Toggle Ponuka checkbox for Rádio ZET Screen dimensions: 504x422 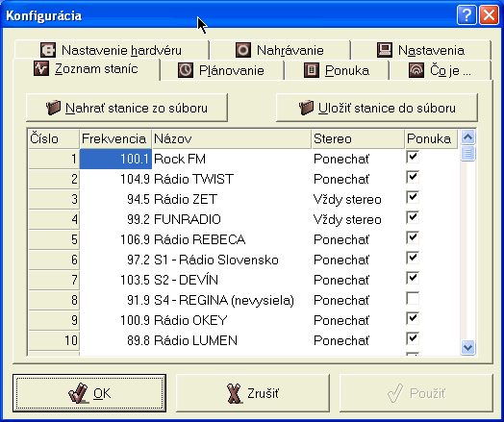pyautogui.click(x=413, y=197)
